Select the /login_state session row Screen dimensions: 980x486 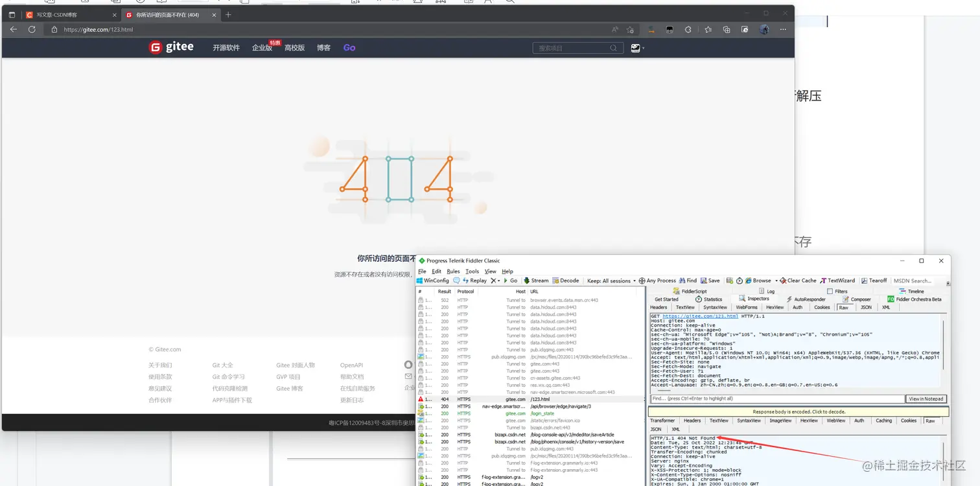coord(531,413)
